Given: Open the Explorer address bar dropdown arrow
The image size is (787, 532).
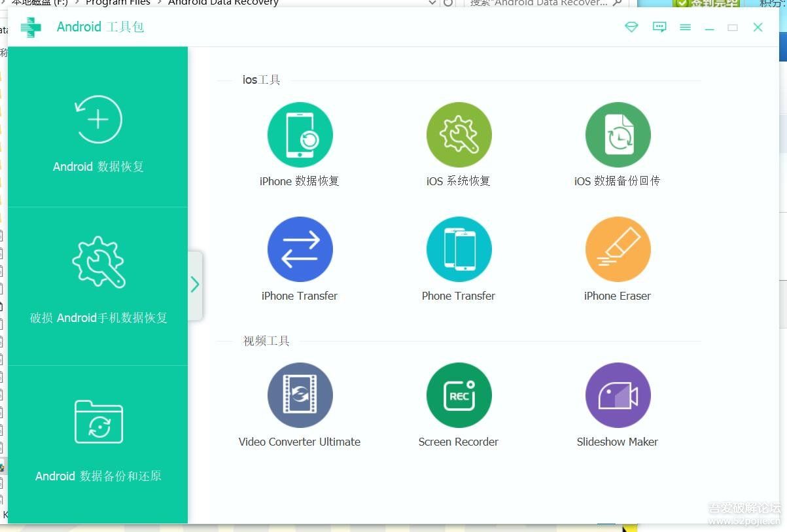Looking at the screenshot, I should [432, 3].
